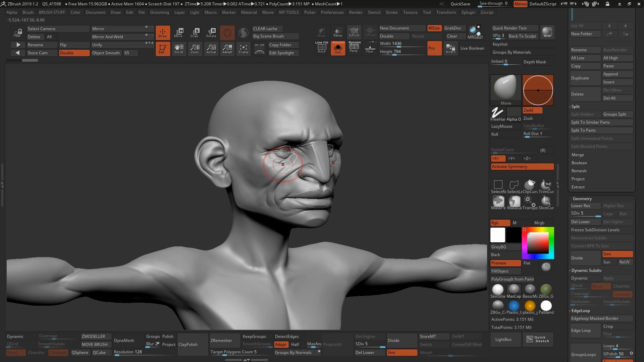Toggle Live Boolean
The width and height of the screenshot is (644, 362).
472,48
